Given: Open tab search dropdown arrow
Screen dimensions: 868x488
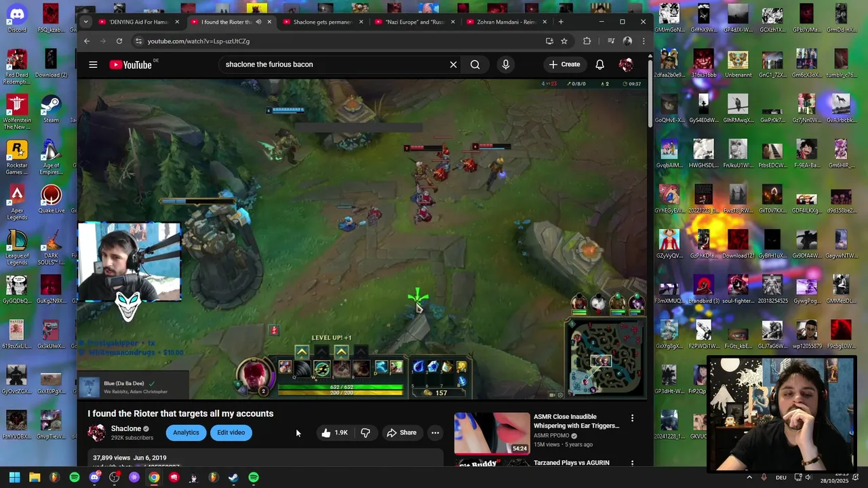Looking at the screenshot, I should coord(85,22).
